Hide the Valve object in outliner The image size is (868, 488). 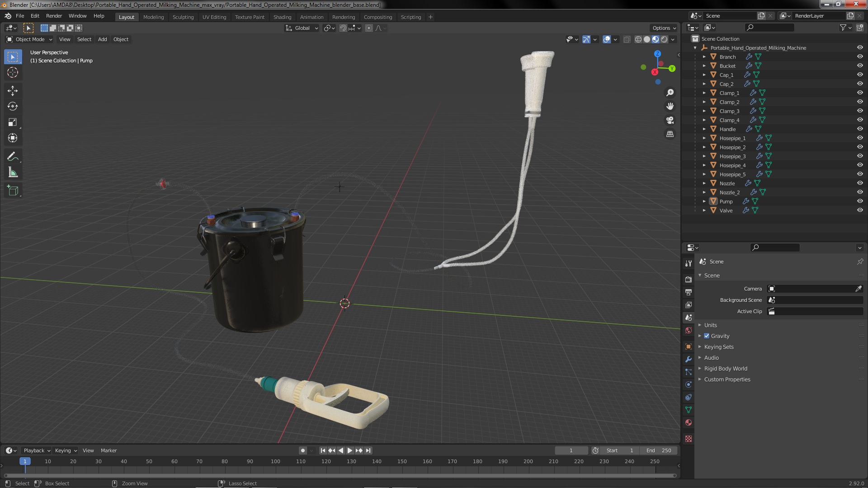pyautogui.click(x=859, y=211)
